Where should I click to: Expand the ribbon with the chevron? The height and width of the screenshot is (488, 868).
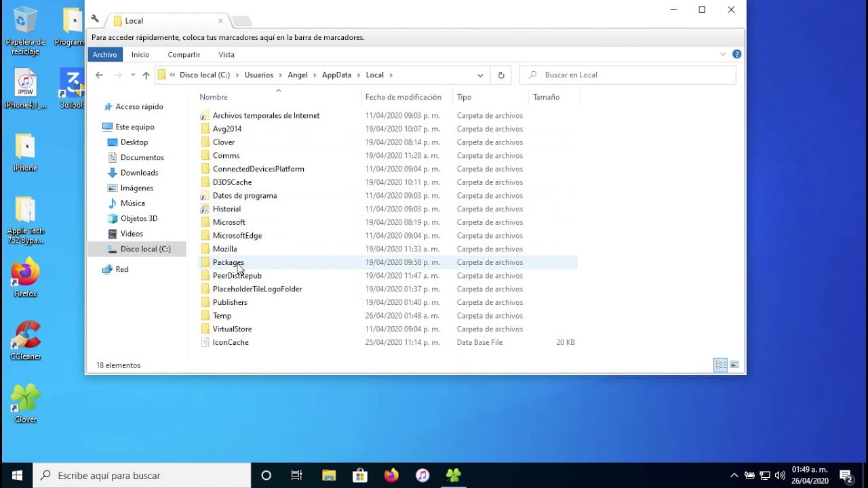tap(723, 54)
